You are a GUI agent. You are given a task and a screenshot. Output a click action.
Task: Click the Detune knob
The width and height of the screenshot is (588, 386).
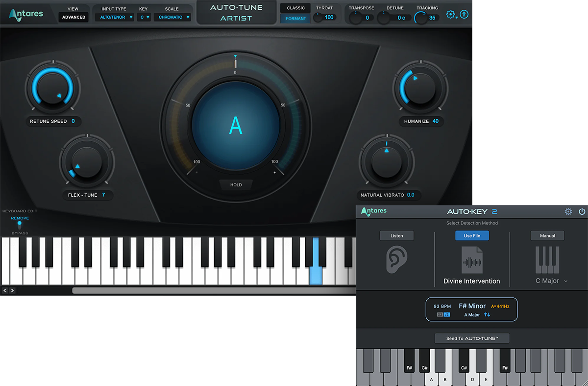point(384,18)
